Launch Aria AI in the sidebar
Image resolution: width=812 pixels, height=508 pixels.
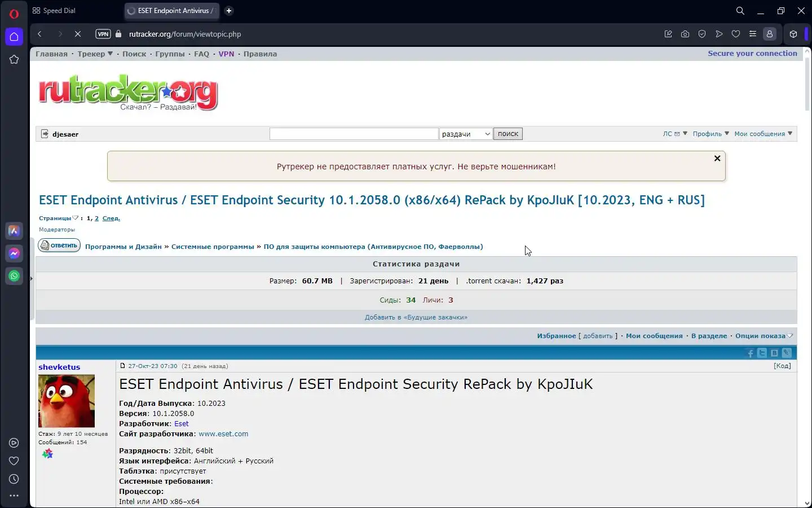pos(14,231)
